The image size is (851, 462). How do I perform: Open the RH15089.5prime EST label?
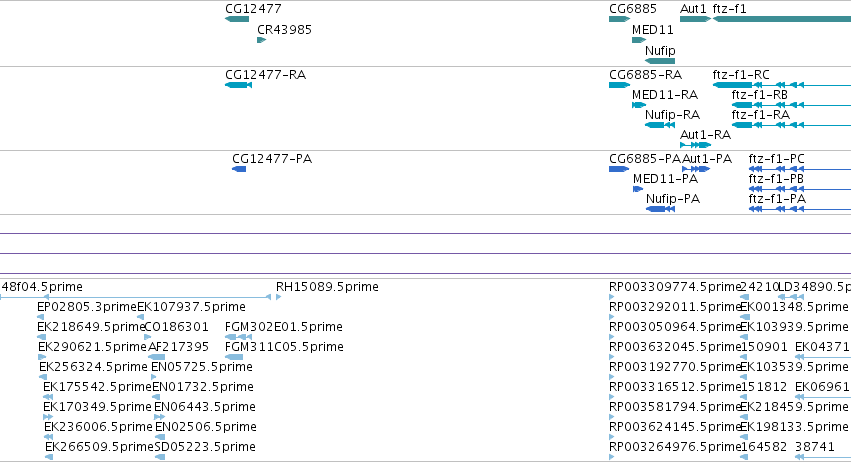click(x=327, y=287)
